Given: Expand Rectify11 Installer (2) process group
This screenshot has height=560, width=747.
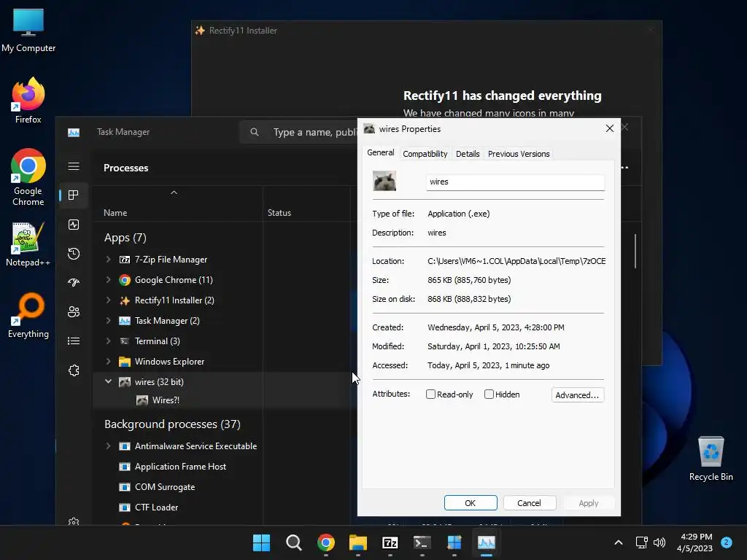Looking at the screenshot, I should [108, 300].
